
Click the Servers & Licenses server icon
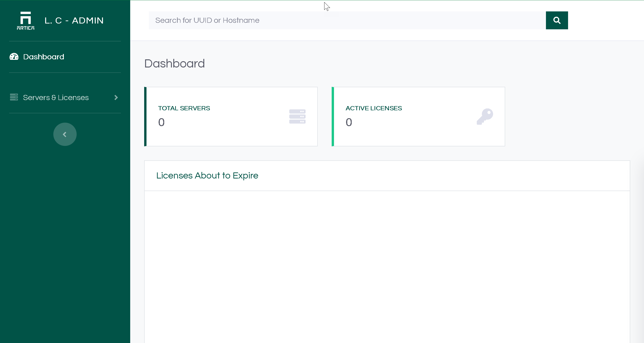pyautogui.click(x=14, y=97)
